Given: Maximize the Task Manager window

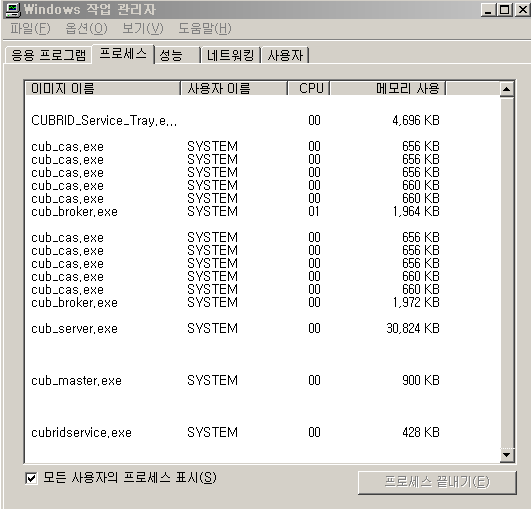Looking at the screenshot, I should 504,10.
